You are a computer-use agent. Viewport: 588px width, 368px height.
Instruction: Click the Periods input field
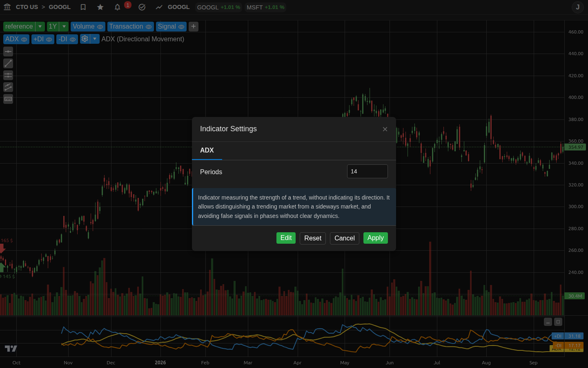pos(367,171)
